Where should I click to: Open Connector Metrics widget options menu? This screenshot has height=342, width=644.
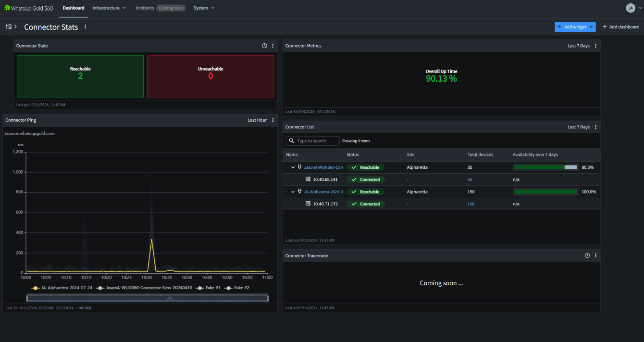tap(596, 46)
